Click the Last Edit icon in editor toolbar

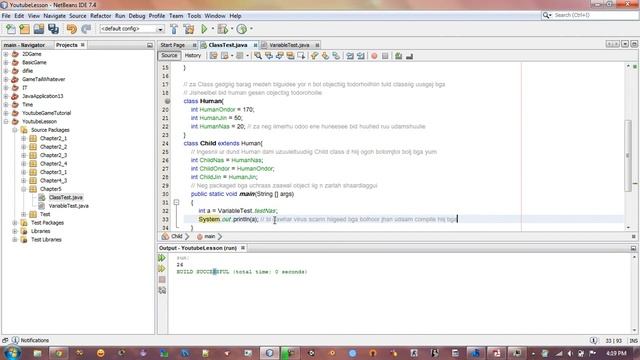click(x=213, y=56)
